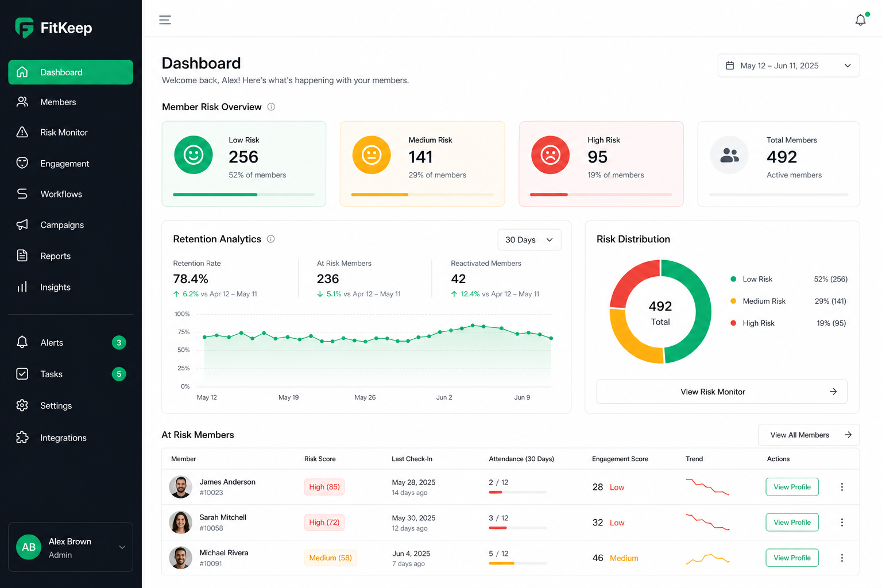Click the View Risk Monitor button
Image resolution: width=882 pixels, height=588 pixels.
click(722, 392)
